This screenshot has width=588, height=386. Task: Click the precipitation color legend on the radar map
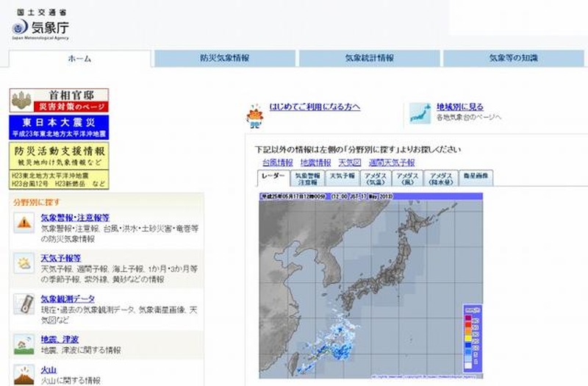click(471, 337)
